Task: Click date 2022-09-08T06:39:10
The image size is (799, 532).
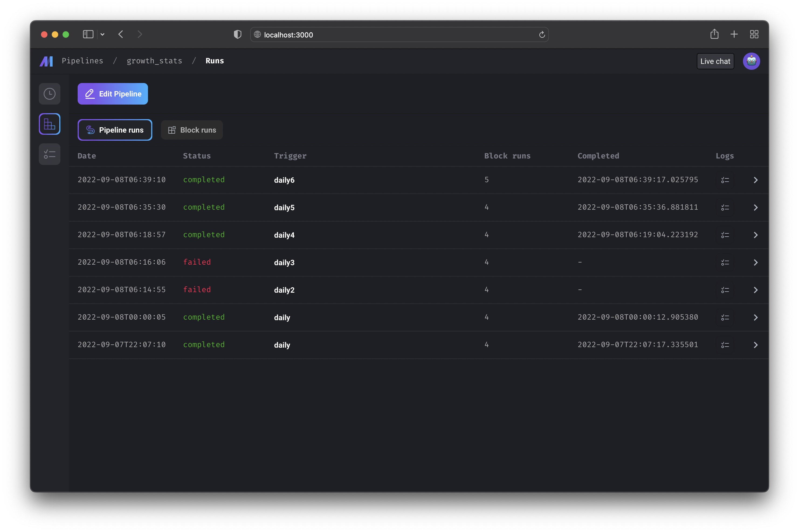Action: (x=122, y=180)
